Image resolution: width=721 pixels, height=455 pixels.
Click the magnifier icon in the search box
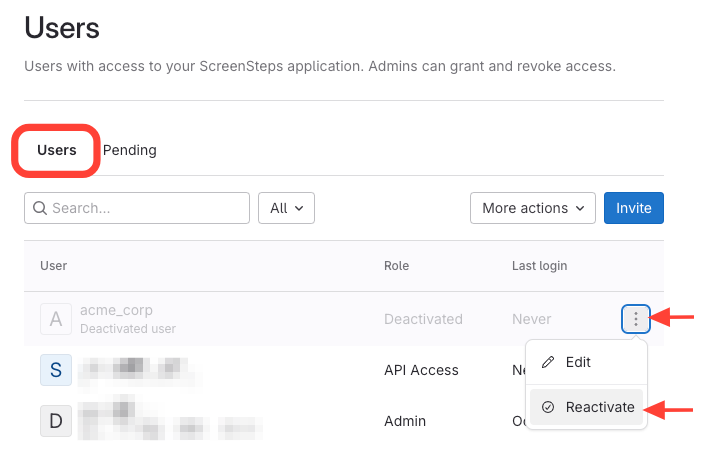pyautogui.click(x=41, y=208)
